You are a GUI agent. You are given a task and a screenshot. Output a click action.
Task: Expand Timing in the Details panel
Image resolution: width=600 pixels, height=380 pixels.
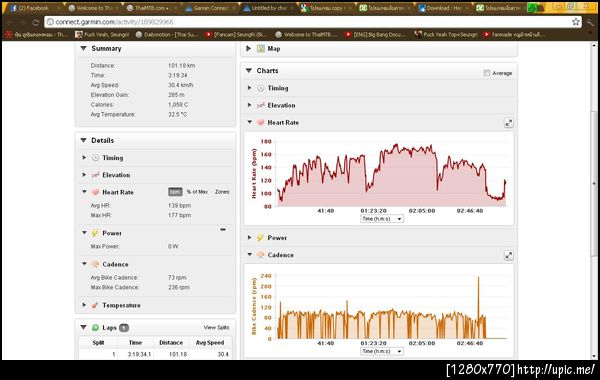click(84, 158)
